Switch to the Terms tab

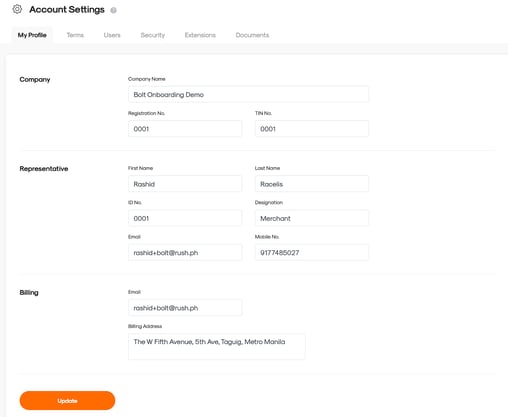coord(75,35)
